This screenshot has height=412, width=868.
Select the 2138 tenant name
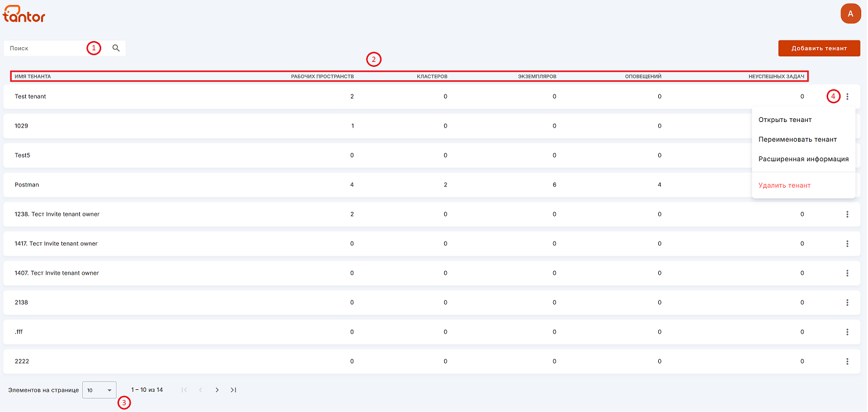(21, 302)
